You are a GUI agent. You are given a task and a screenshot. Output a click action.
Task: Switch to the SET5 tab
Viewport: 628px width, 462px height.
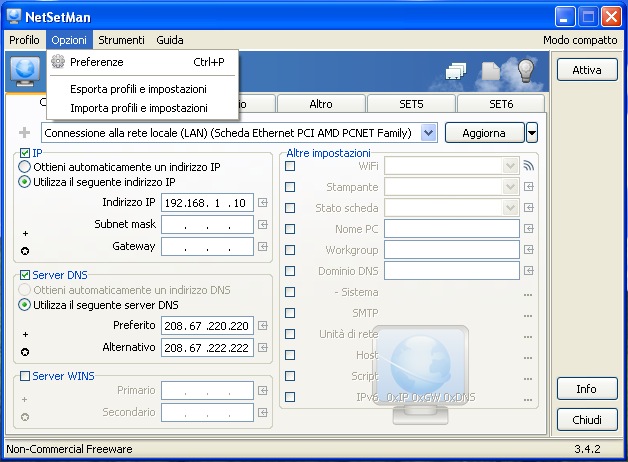412,104
